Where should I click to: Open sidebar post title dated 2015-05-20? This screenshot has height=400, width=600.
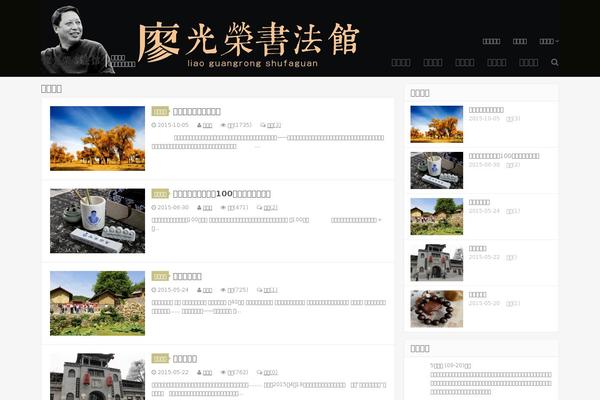click(x=478, y=294)
